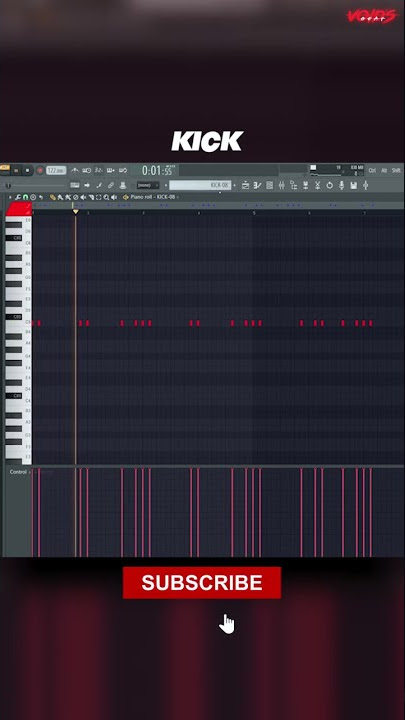Toggle the 3-2-1 countdown before recording

[x=99, y=170]
